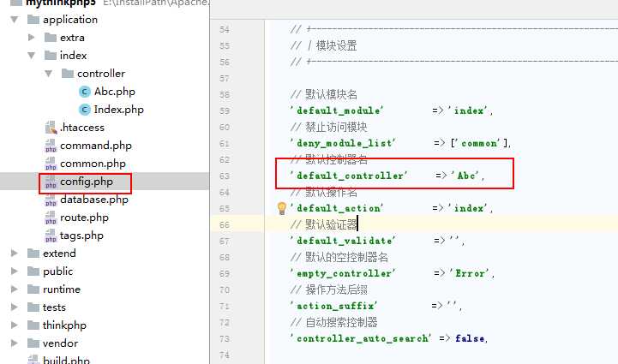Click 'action_suffix' key in editor
Viewport: 618px width, 364px height.
coord(333,306)
